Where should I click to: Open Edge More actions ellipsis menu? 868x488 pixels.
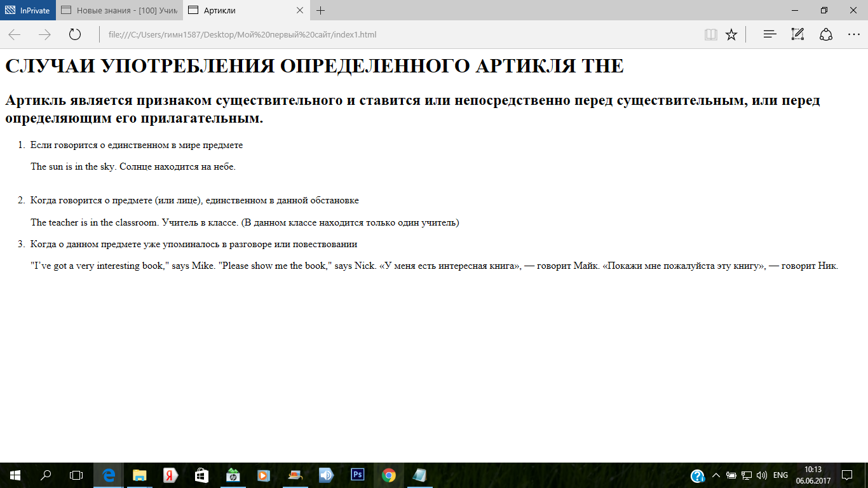click(x=854, y=34)
